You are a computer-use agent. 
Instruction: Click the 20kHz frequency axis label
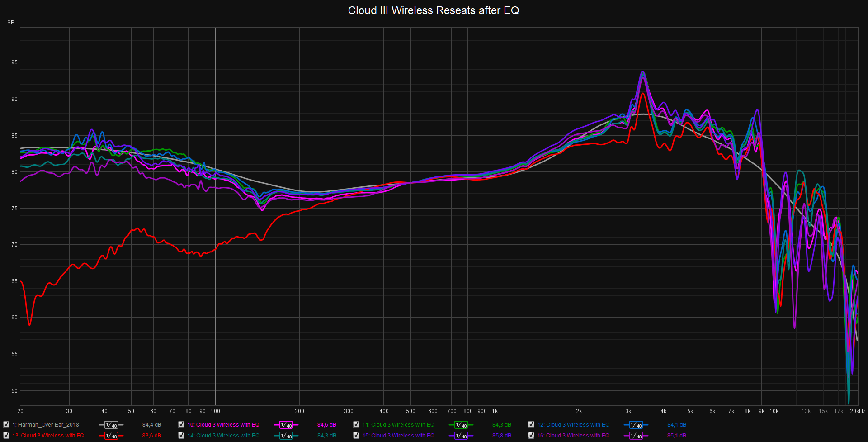click(858, 411)
